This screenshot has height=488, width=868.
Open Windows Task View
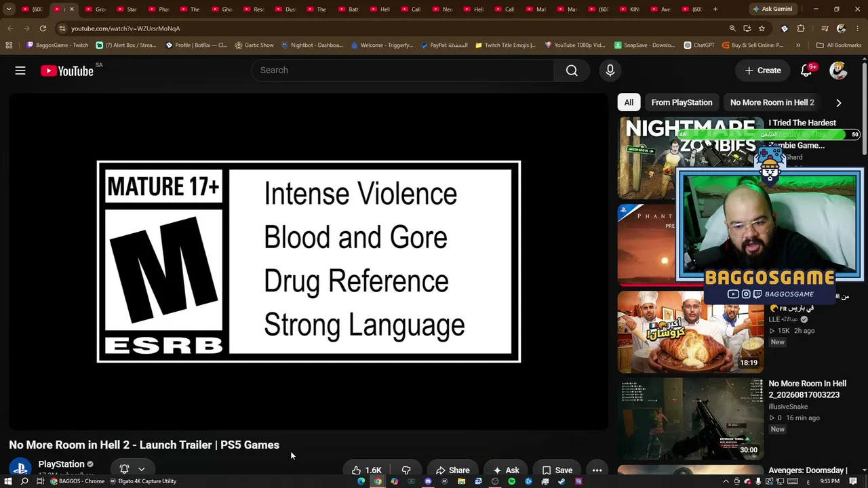tap(40, 481)
